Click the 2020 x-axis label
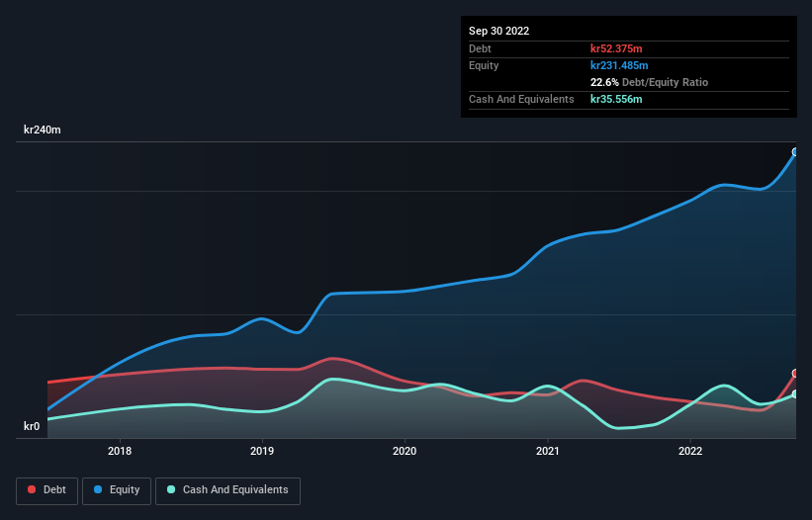The height and width of the screenshot is (520, 812). point(405,451)
